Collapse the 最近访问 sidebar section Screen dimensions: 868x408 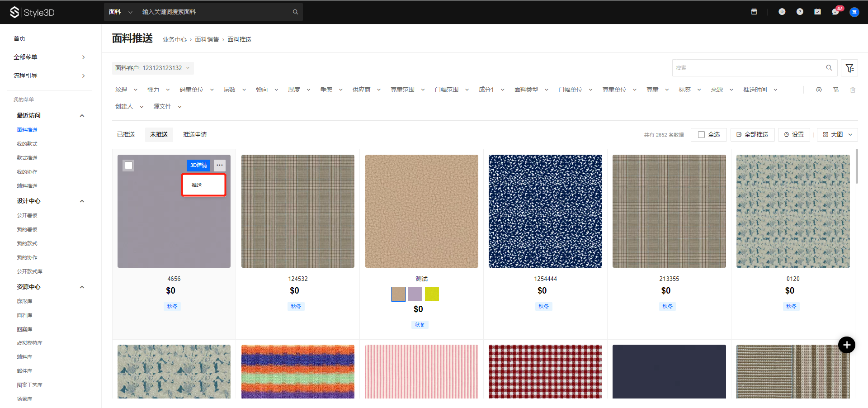coord(82,116)
